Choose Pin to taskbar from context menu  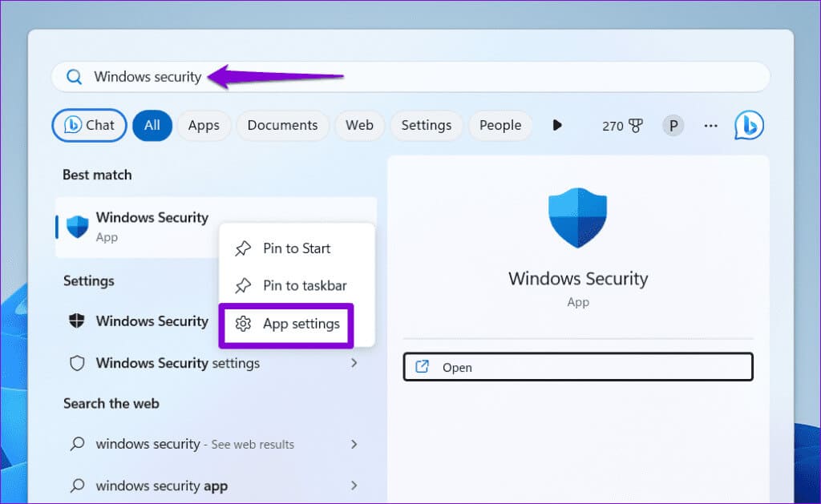pos(297,286)
